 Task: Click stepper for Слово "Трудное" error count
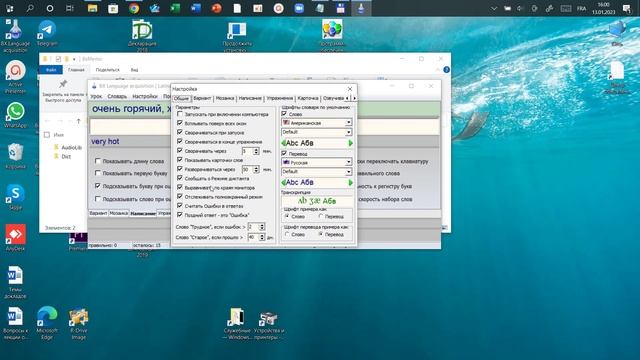(x=262, y=227)
